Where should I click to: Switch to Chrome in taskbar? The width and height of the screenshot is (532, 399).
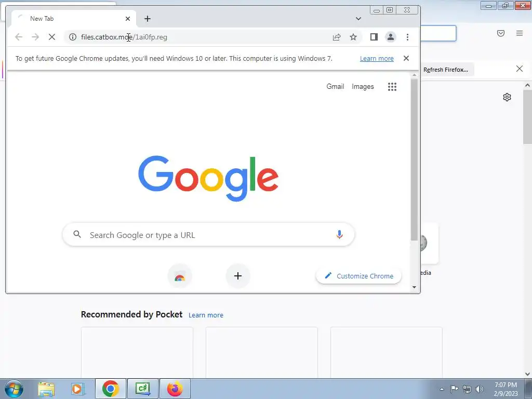coord(110,389)
